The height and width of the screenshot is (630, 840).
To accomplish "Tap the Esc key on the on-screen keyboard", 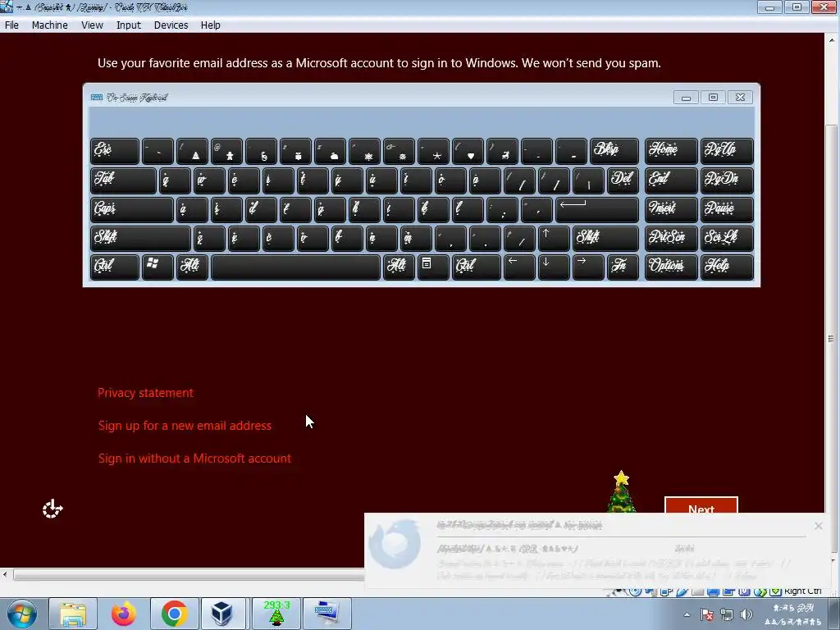I will (x=115, y=151).
